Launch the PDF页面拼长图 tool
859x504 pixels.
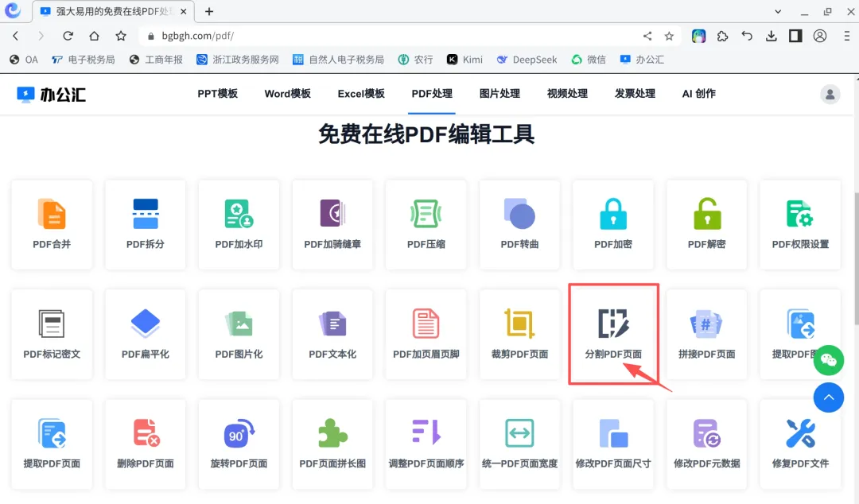[x=332, y=444]
